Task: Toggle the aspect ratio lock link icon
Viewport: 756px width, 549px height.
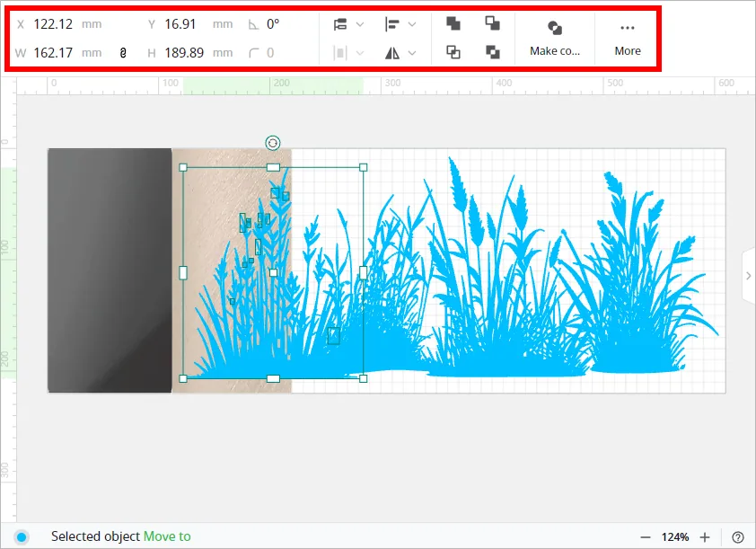Action: point(123,53)
